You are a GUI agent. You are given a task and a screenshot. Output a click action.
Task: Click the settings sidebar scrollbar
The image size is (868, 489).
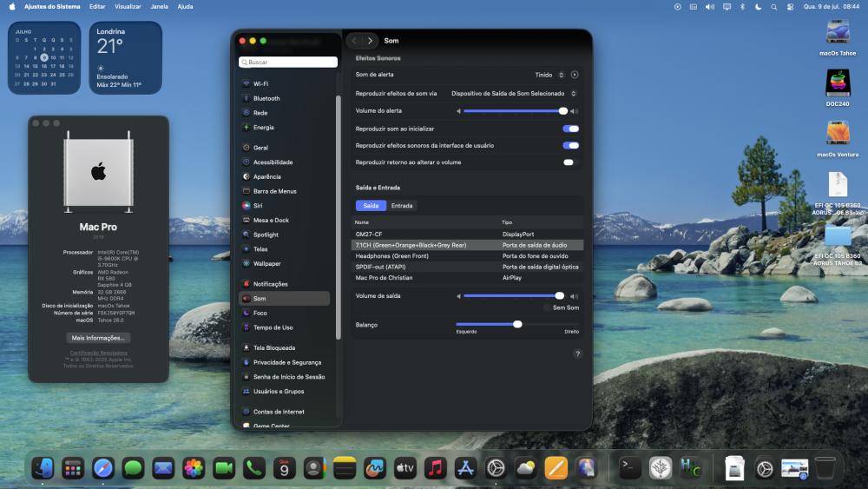(x=339, y=217)
